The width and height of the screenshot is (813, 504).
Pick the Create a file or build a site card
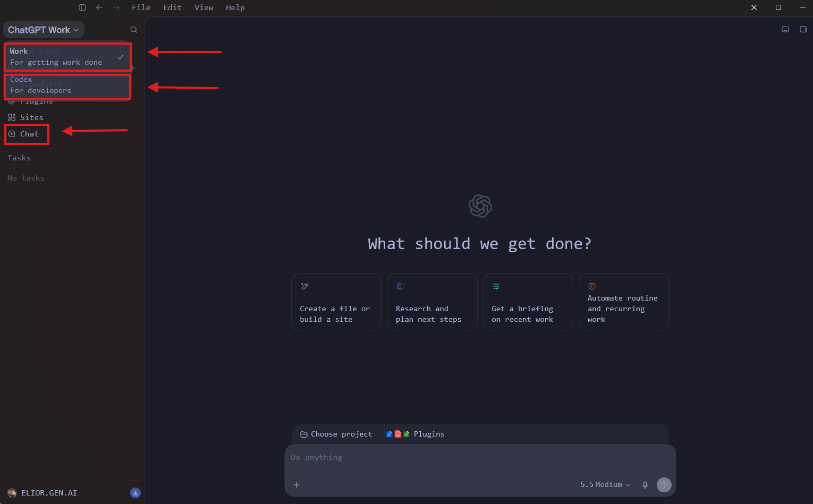click(x=336, y=302)
